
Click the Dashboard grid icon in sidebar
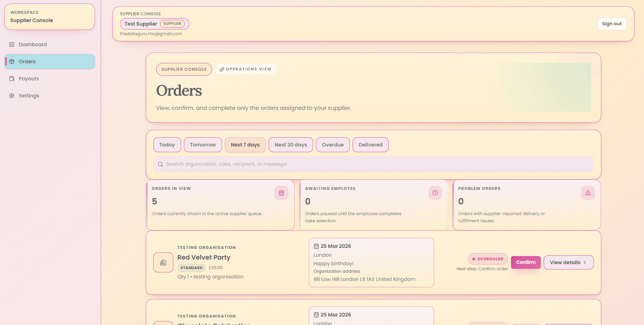point(12,44)
